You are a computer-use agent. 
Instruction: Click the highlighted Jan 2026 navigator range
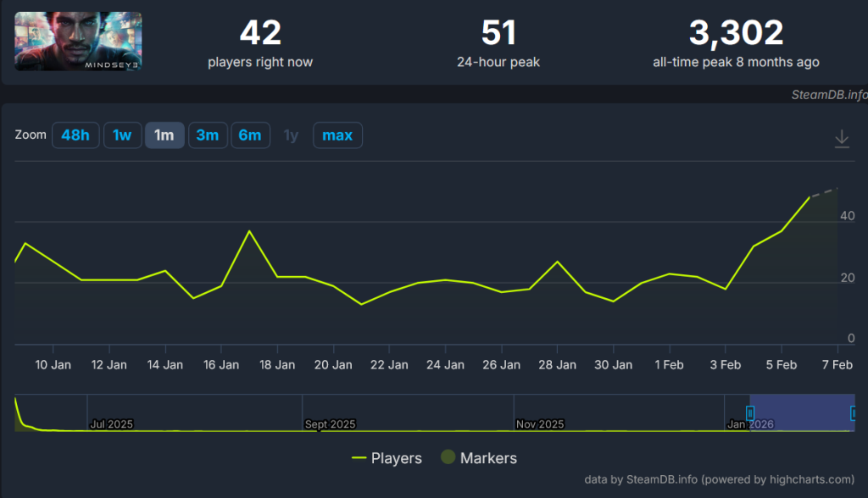[x=801, y=411]
